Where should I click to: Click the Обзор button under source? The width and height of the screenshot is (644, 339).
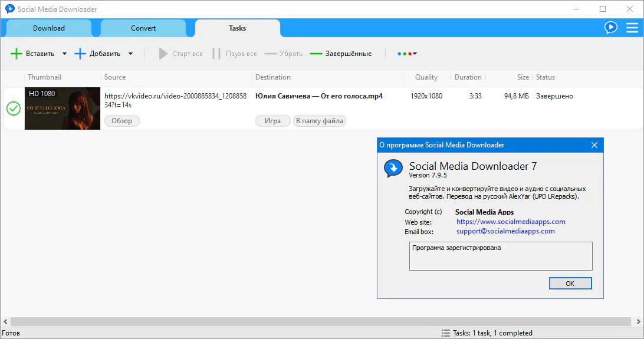(122, 121)
